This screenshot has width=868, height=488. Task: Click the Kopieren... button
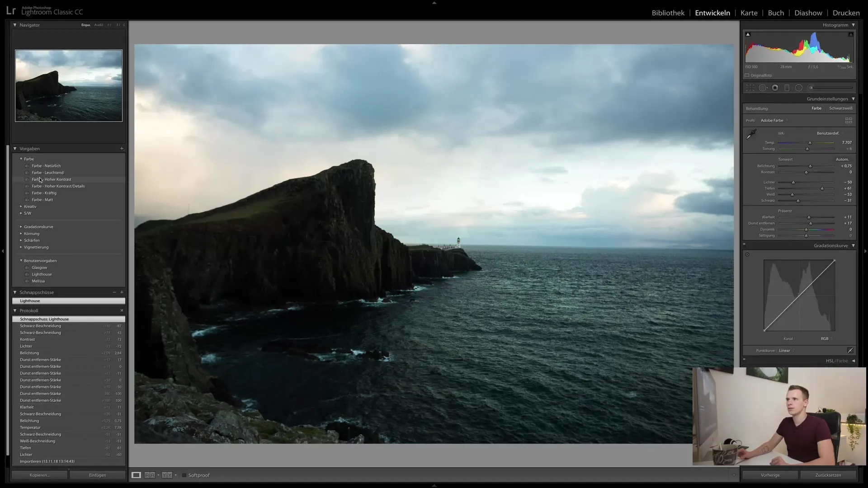(40, 475)
